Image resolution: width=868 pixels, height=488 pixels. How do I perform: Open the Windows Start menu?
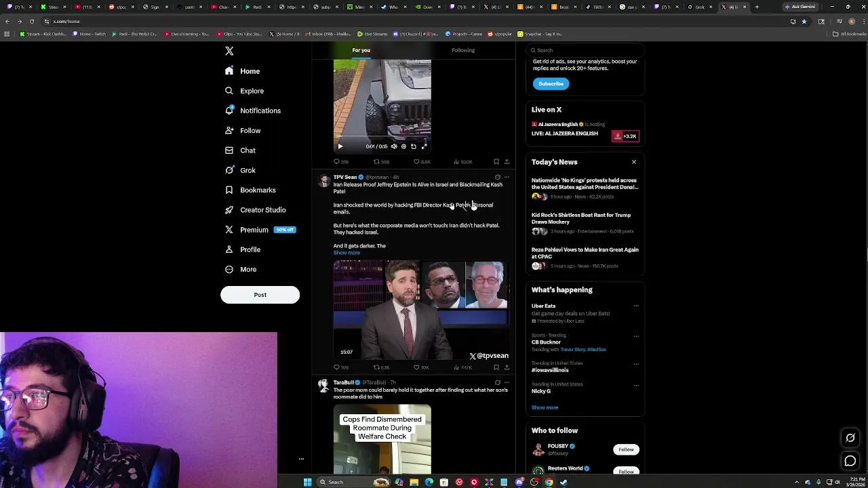click(x=307, y=482)
